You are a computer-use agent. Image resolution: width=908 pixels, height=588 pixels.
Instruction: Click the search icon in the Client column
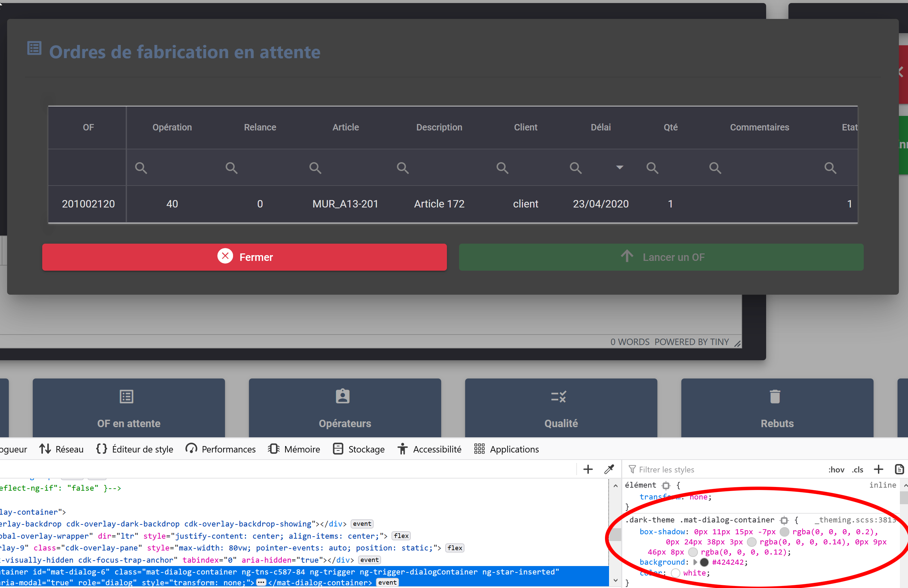(502, 168)
